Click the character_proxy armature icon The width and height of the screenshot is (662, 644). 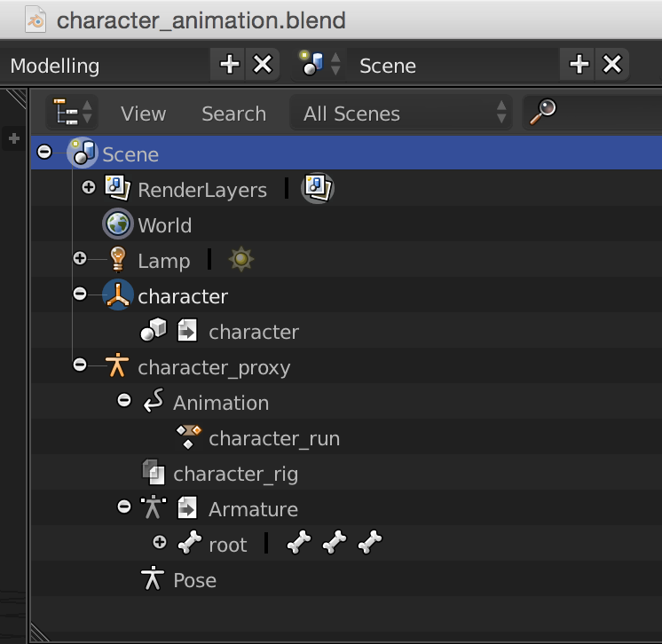[x=117, y=366]
